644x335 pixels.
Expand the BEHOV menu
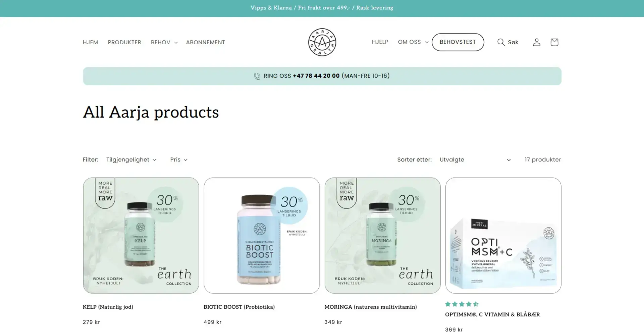[164, 42]
